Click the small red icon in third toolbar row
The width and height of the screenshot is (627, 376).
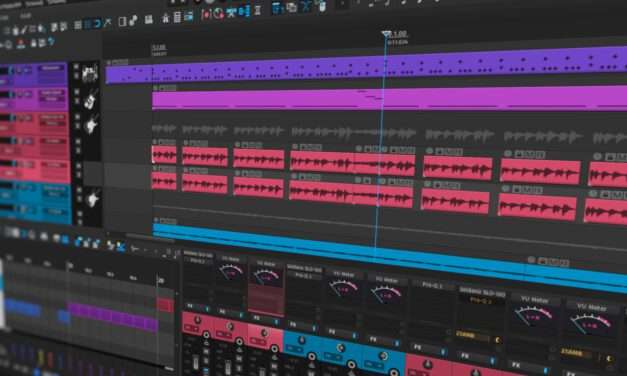(x=21, y=44)
